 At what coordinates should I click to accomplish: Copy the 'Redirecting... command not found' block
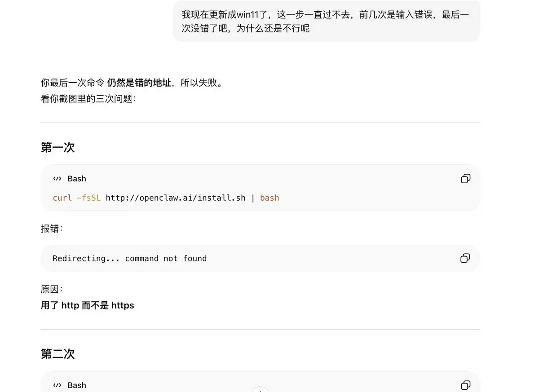tap(465, 258)
